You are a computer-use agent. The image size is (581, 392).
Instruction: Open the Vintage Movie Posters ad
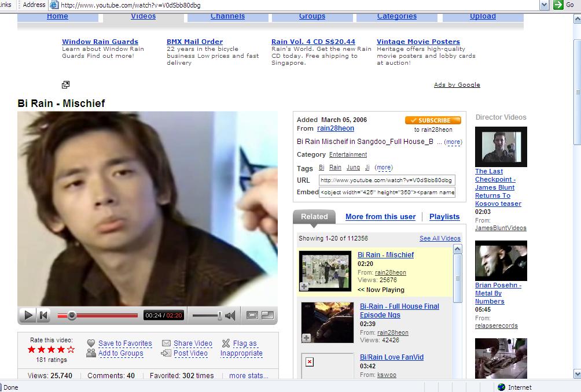(x=418, y=42)
